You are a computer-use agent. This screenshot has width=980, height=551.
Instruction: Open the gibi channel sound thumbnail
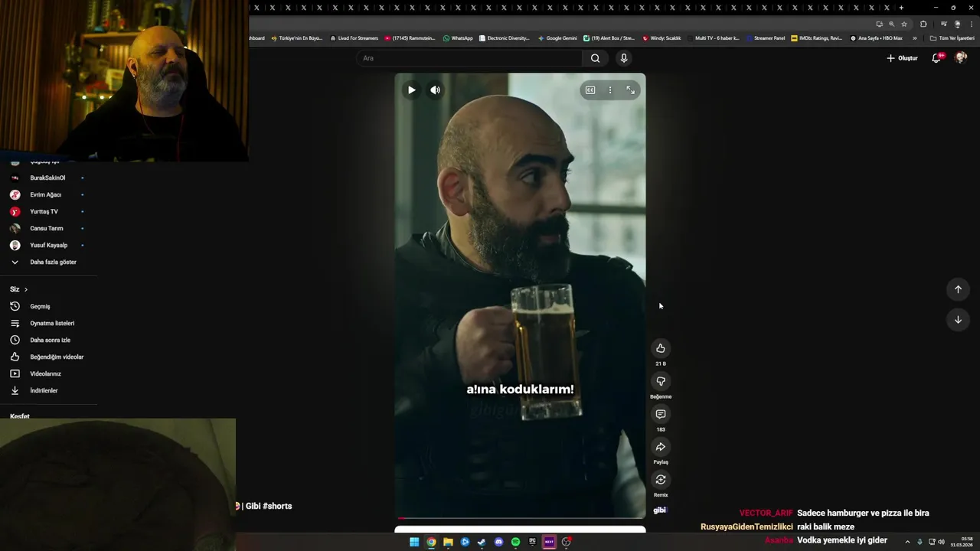pos(660,510)
